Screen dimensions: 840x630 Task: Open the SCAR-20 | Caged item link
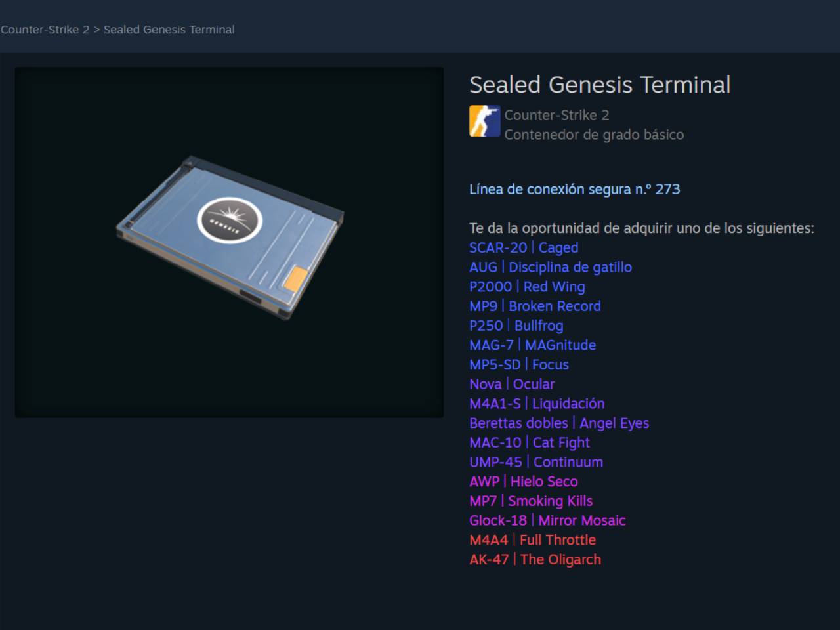coord(524,248)
